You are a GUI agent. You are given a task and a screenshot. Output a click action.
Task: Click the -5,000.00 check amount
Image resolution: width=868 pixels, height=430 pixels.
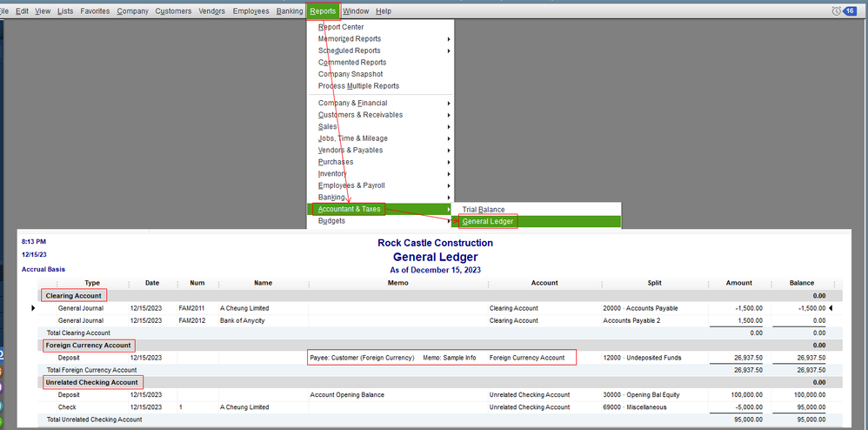(x=747, y=407)
